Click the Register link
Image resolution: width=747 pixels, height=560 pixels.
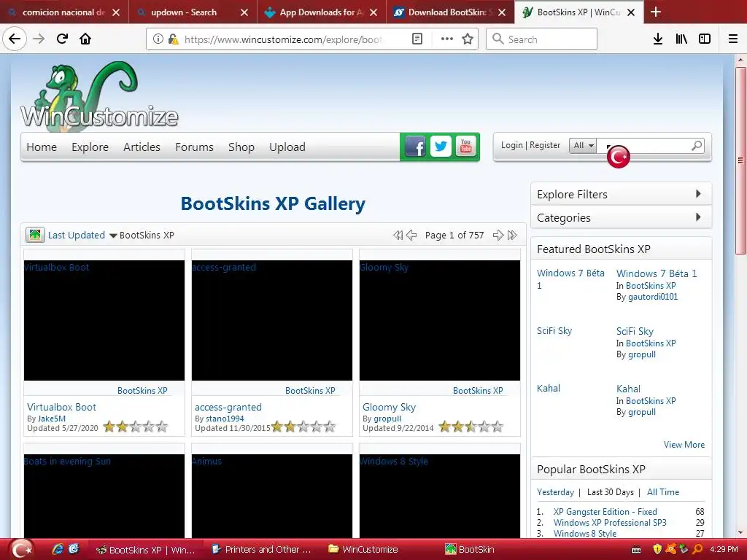545,145
